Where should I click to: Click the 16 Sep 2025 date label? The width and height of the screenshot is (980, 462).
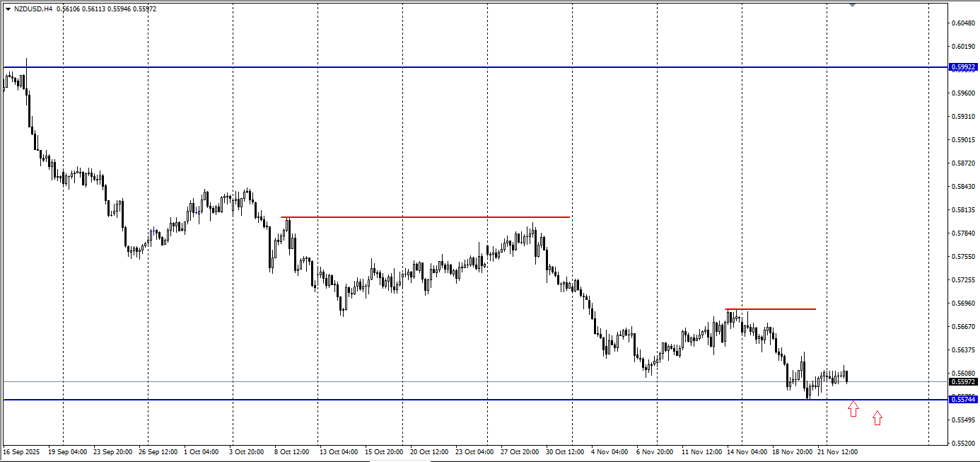point(20,451)
